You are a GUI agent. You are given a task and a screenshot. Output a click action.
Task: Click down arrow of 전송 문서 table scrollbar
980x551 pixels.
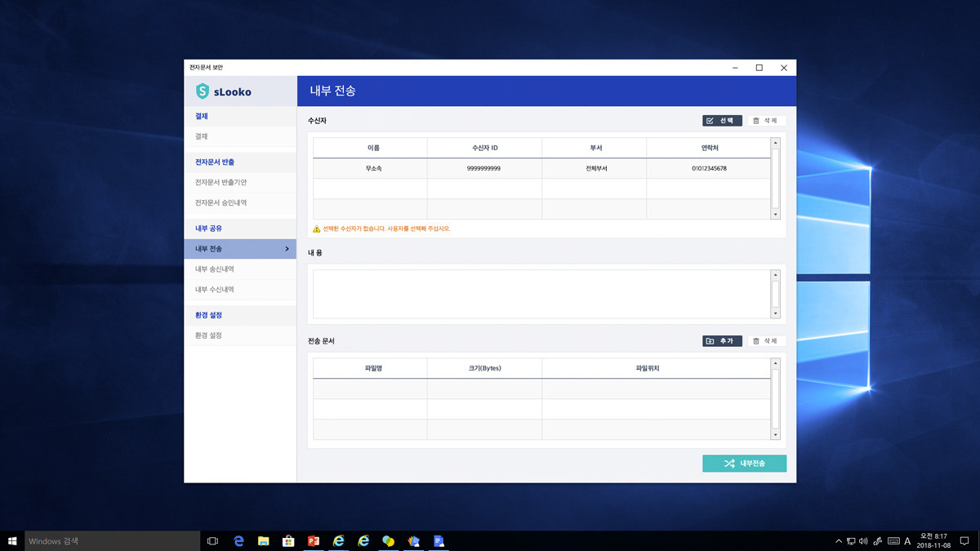pos(776,435)
